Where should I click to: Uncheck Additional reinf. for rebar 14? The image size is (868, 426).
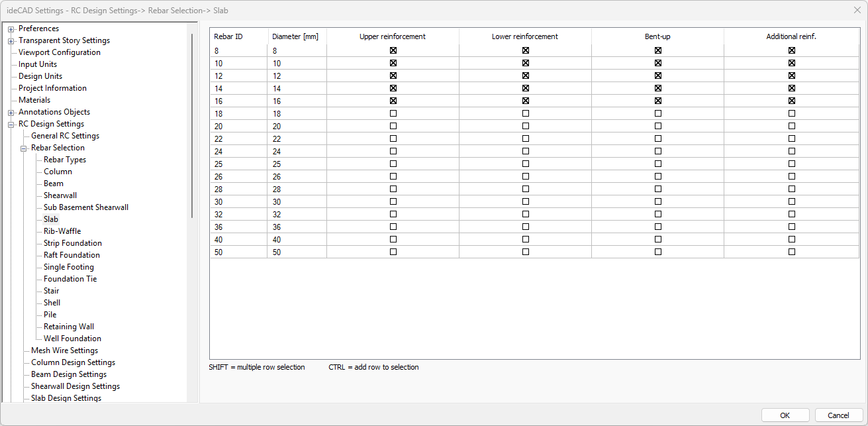[x=792, y=88]
